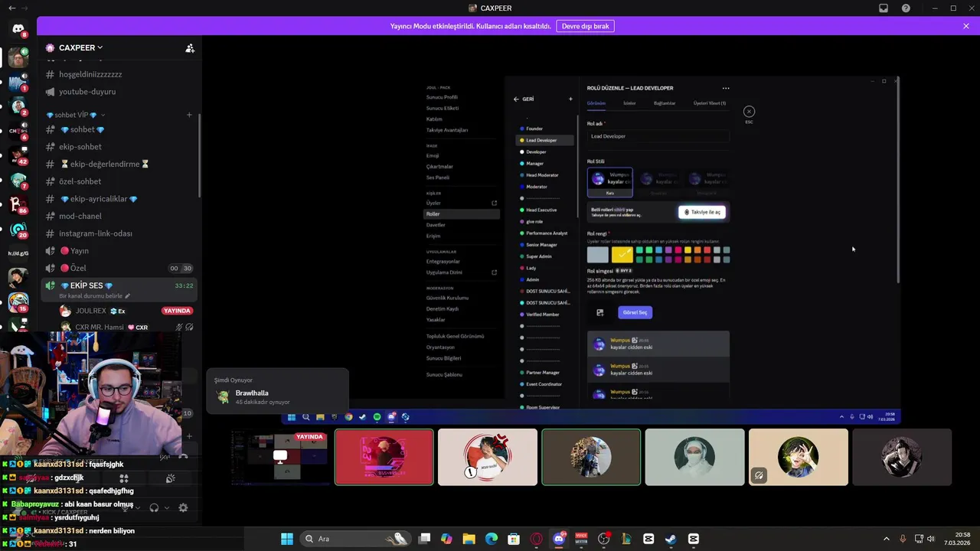In streamed screen, select Emoji settings item
The image size is (980, 551).
[433, 155]
